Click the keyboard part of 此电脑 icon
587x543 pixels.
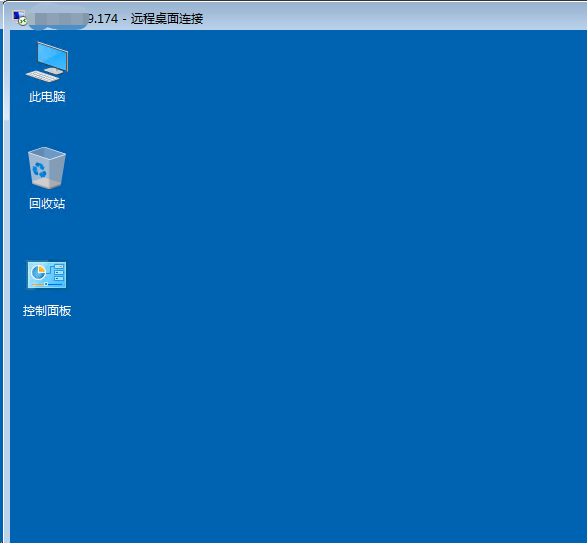point(42,76)
